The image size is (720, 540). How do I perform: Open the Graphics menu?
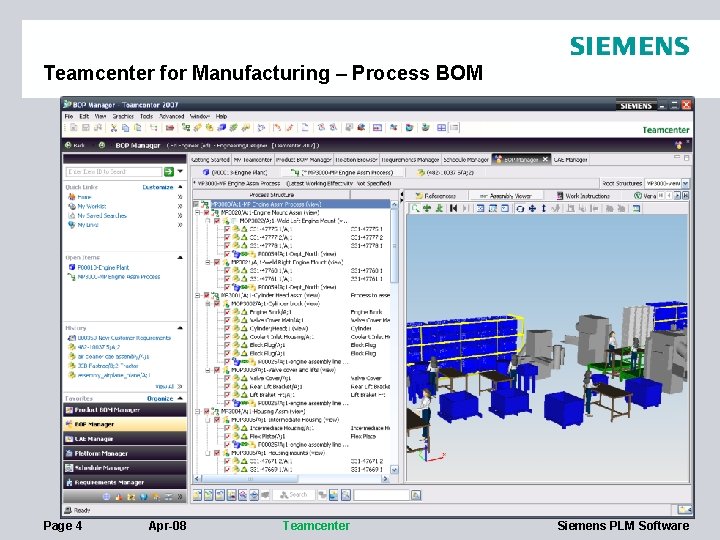click(123, 116)
